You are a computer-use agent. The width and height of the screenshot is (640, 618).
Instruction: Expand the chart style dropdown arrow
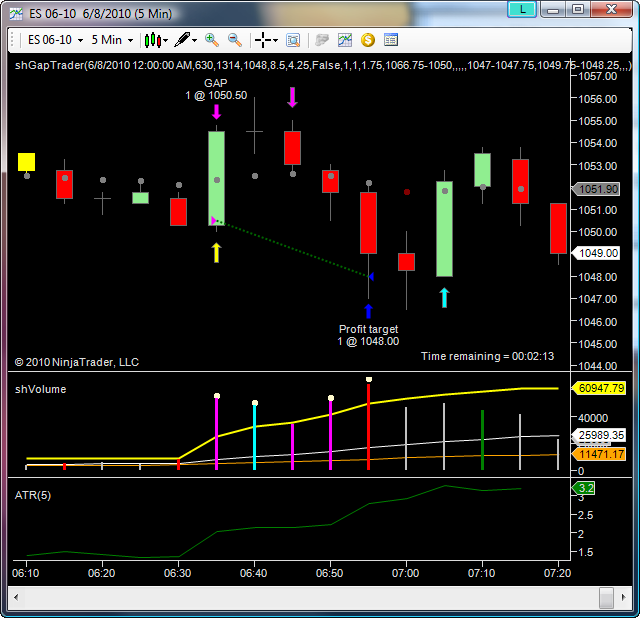coord(166,40)
